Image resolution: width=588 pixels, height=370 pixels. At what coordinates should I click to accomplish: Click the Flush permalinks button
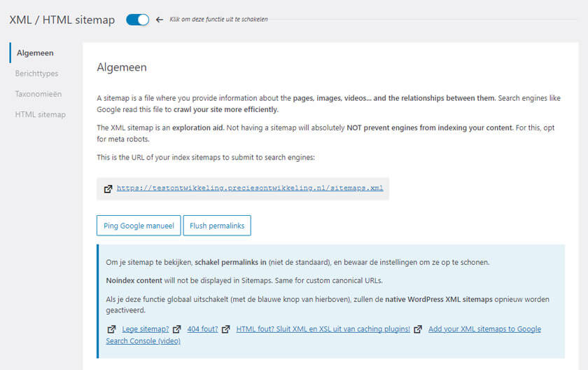pos(217,226)
